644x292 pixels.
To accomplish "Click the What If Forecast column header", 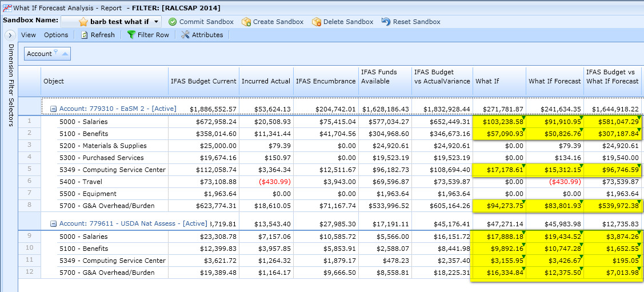I will point(555,81).
